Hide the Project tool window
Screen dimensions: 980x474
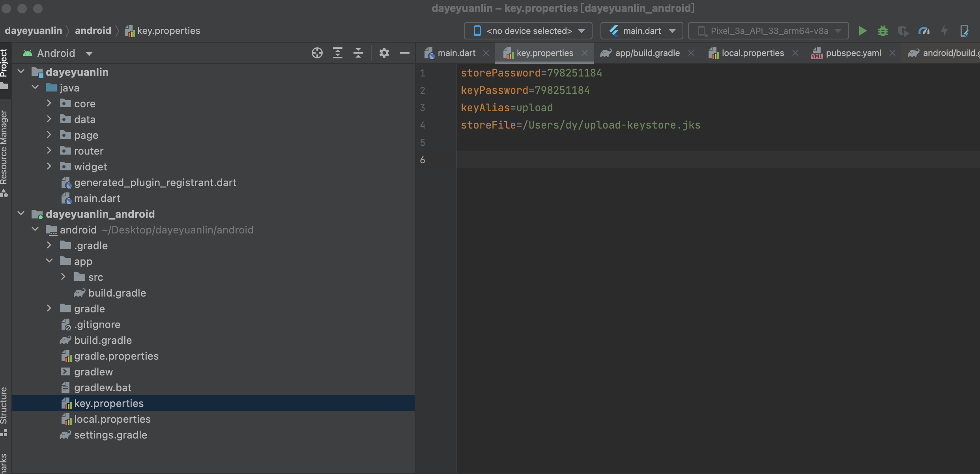(x=405, y=53)
